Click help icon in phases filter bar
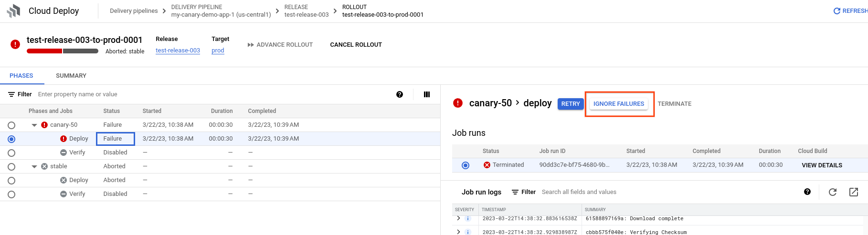Image resolution: width=868 pixels, height=235 pixels. click(400, 94)
